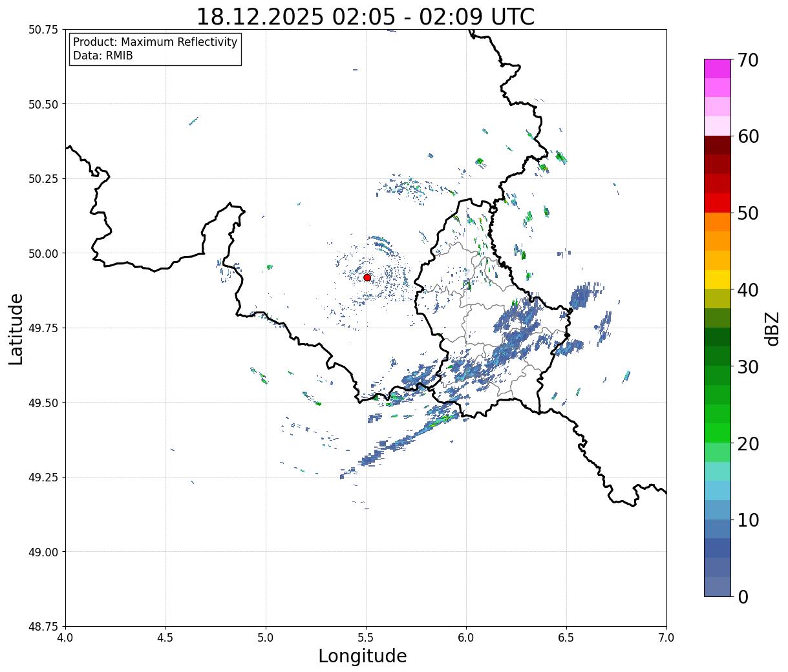The image size is (788, 672).
Task: Click the magenta top colorbar swatch
Action: [718, 68]
